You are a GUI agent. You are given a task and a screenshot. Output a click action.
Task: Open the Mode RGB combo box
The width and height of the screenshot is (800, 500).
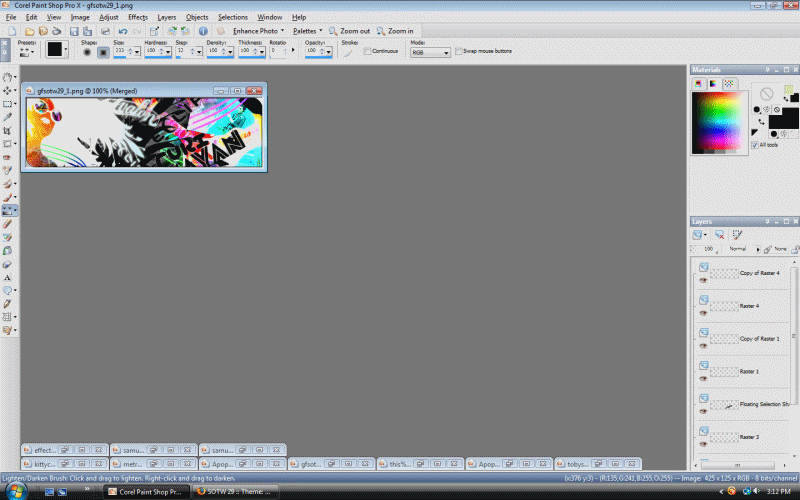coord(430,53)
